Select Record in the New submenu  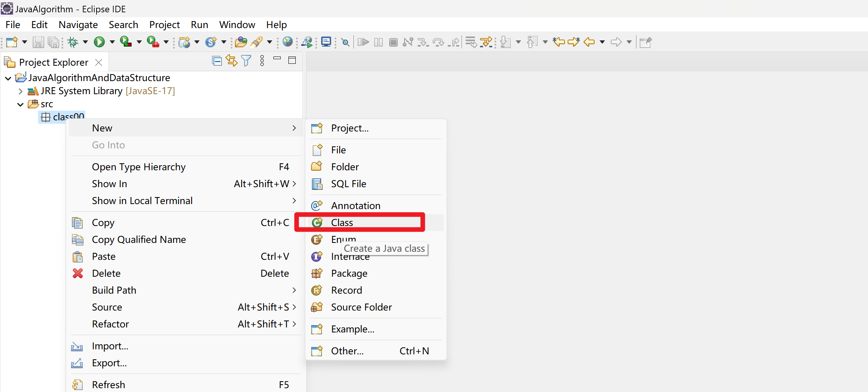[x=376, y=290]
